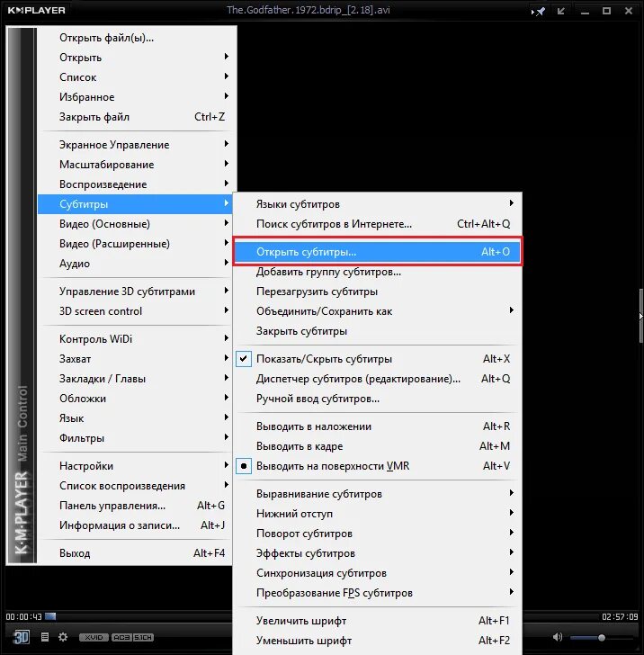This screenshot has height=655, width=644.
Task: Open control box gear icon
Action: pos(63,637)
